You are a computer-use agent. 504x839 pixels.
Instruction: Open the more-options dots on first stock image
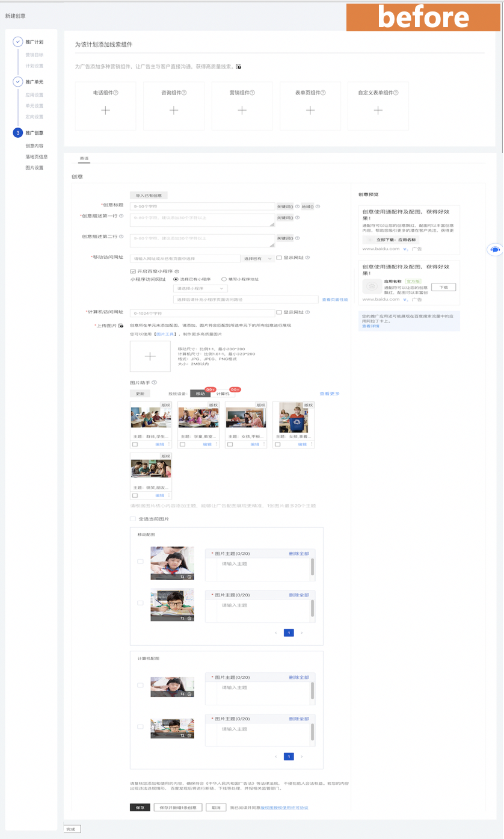tap(169, 444)
